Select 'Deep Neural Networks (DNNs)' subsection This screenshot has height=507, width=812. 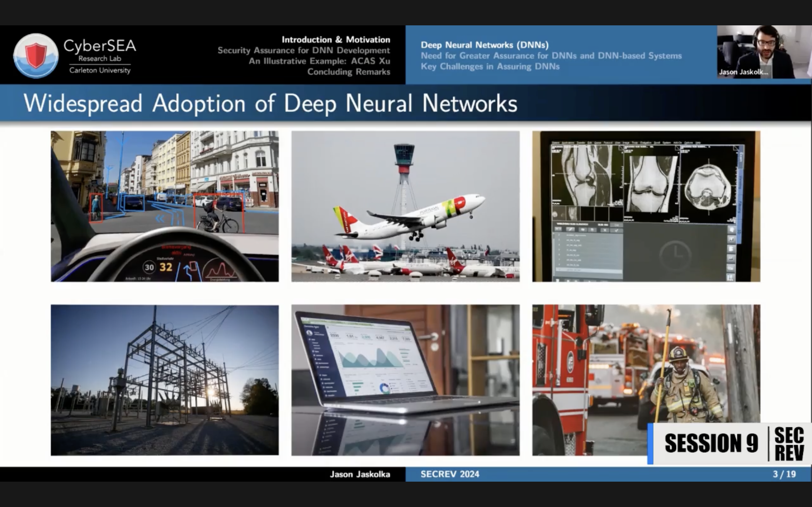tap(485, 45)
